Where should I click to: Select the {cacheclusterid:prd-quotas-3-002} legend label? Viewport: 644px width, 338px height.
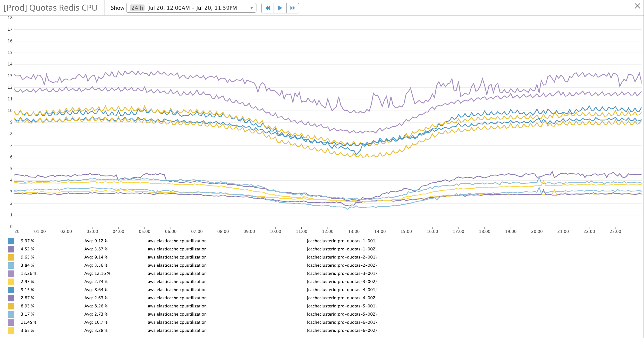click(342, 282)
